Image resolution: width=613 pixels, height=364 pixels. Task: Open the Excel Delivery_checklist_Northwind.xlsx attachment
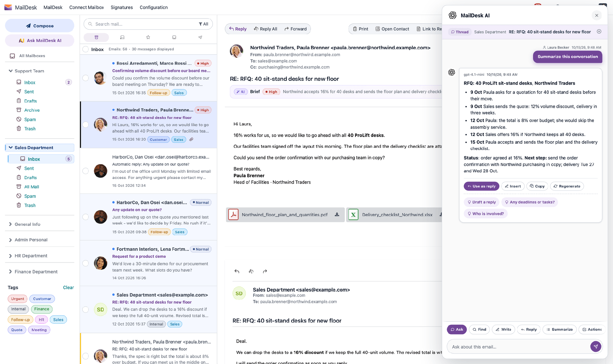click(394, 215)
